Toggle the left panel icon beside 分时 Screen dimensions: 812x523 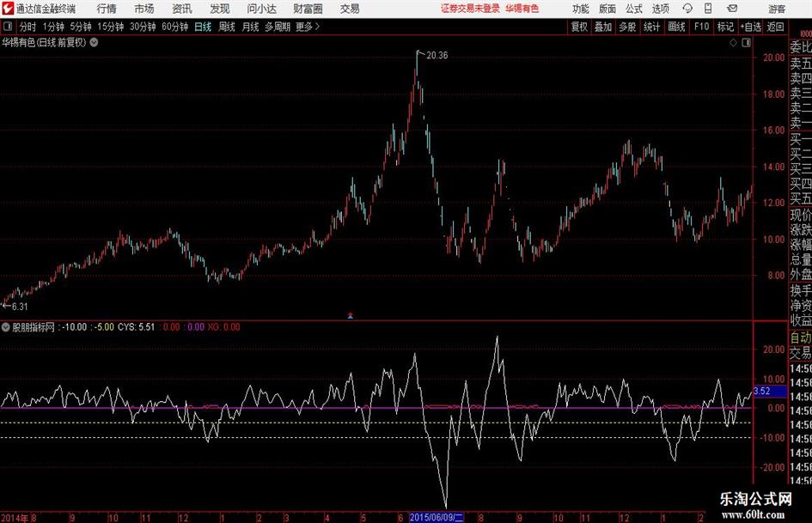pos(8,27)
